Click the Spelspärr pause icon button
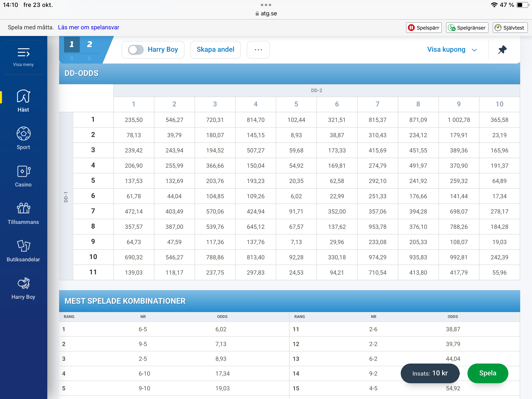 pos(424,28)
